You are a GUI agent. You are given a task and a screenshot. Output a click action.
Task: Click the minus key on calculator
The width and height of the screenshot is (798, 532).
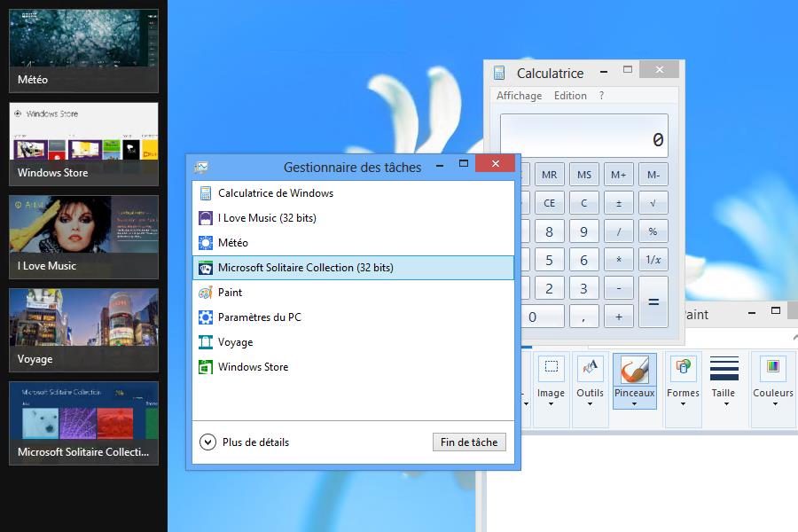[619, 289]
